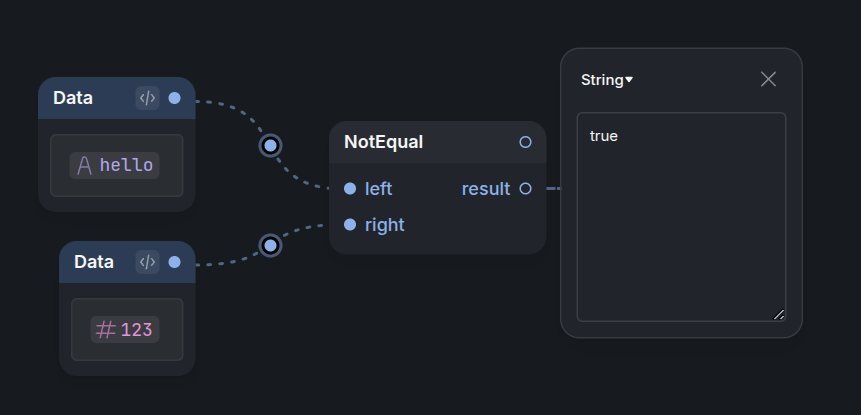Click the NotEqual node title
This screenshot has height=415, width=861.
[x=383, y=142]
